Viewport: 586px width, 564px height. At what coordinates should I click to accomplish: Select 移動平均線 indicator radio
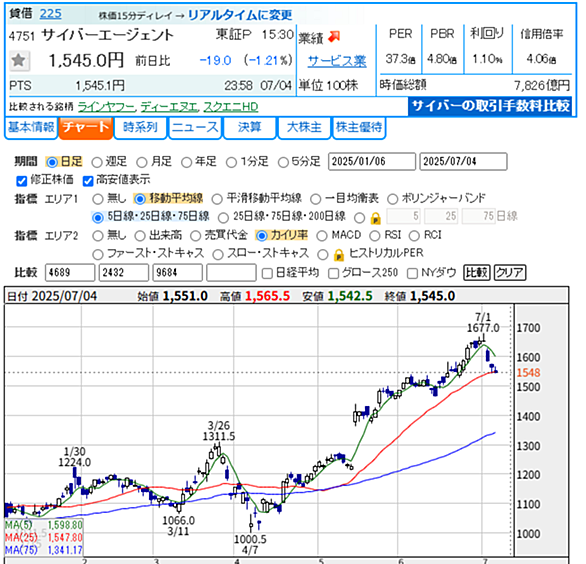[140, 199]
